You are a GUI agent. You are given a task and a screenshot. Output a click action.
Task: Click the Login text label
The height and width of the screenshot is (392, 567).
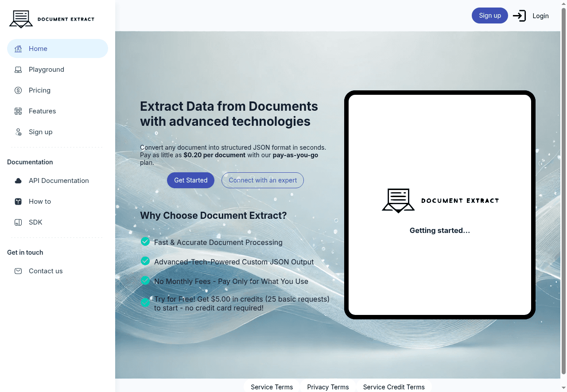click(x=540, y=16)
